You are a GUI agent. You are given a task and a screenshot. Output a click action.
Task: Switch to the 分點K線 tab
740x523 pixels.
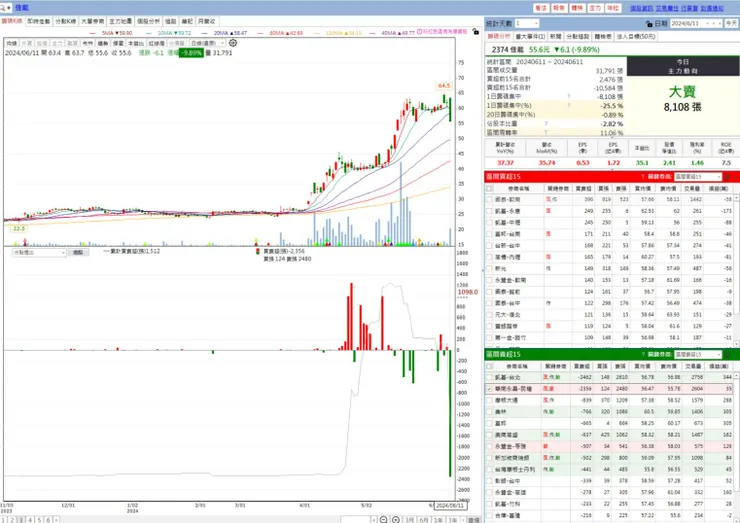pos(65,21)
